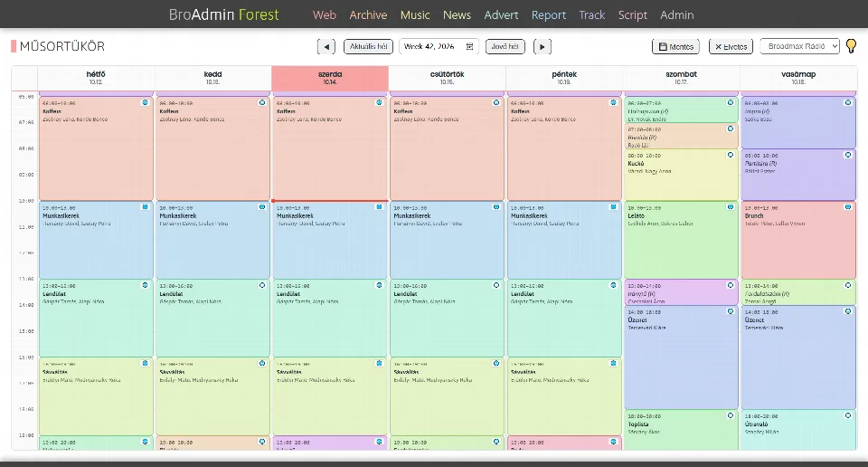
Task: Click corner icon on Friday's Lendület block
Action: coord(613,285)
